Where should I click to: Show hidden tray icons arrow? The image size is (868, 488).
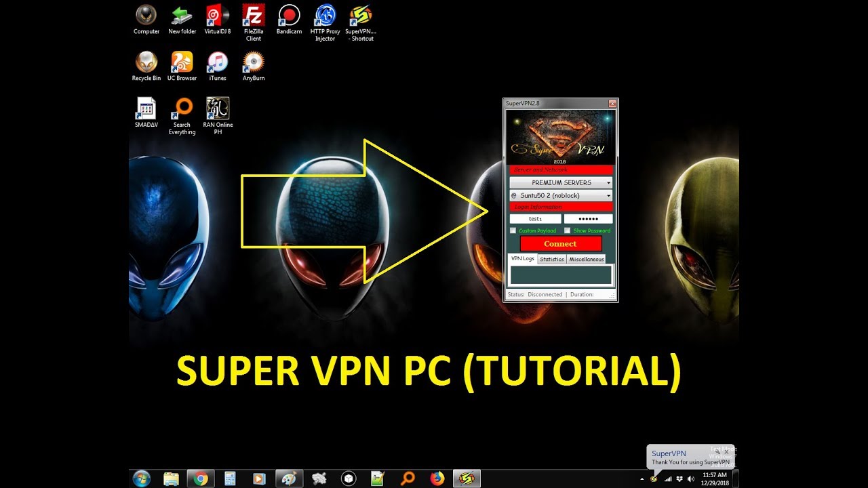[642, 479]
